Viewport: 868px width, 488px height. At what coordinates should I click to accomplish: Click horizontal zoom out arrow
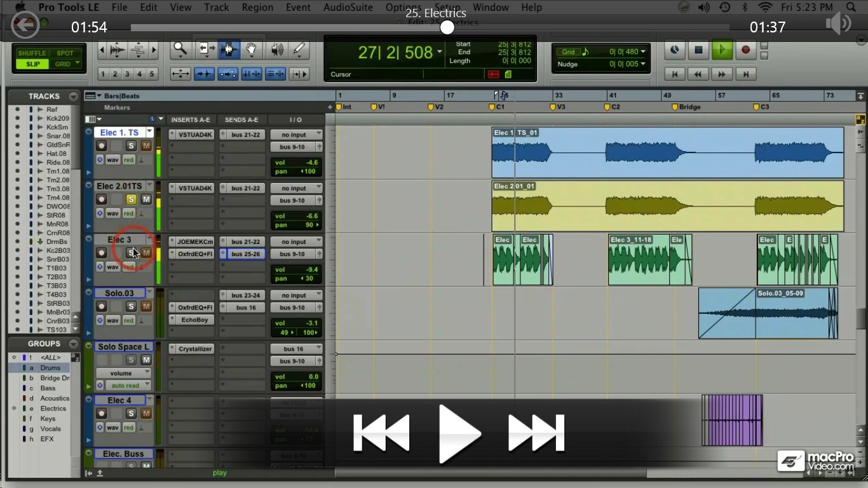click(102, 50)
